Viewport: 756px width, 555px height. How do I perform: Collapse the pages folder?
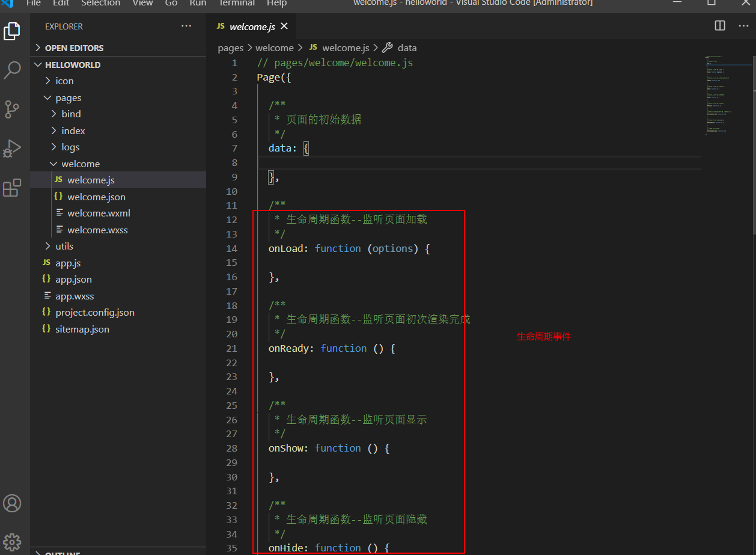(118, 97)
